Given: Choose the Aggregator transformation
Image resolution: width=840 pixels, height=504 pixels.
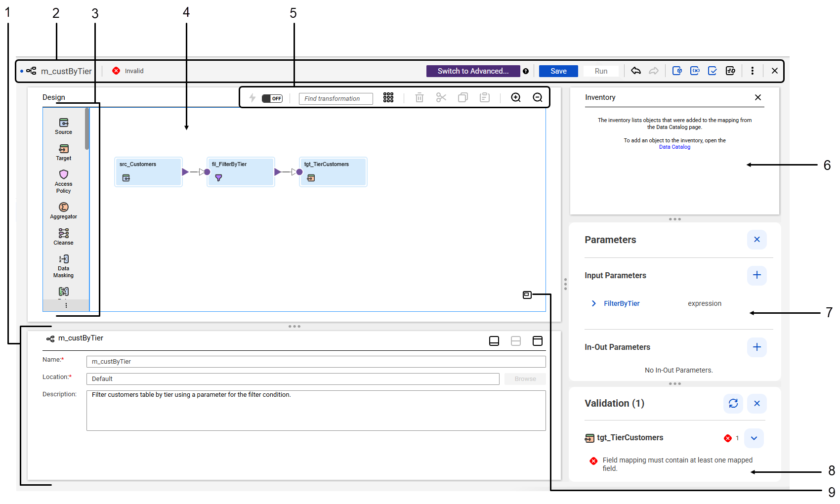Looking at the screenshot, I should coord(63,210).
